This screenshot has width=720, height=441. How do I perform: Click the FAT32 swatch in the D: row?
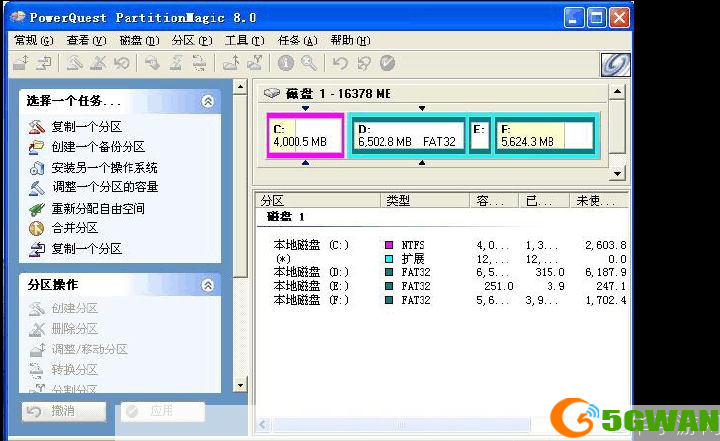coord(389,272)
